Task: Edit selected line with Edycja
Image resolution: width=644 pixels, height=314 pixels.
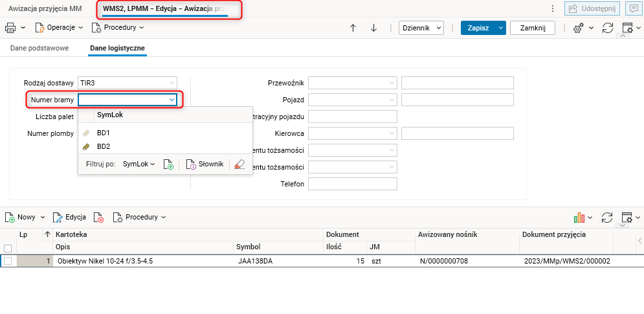Action: coord(70,218)
